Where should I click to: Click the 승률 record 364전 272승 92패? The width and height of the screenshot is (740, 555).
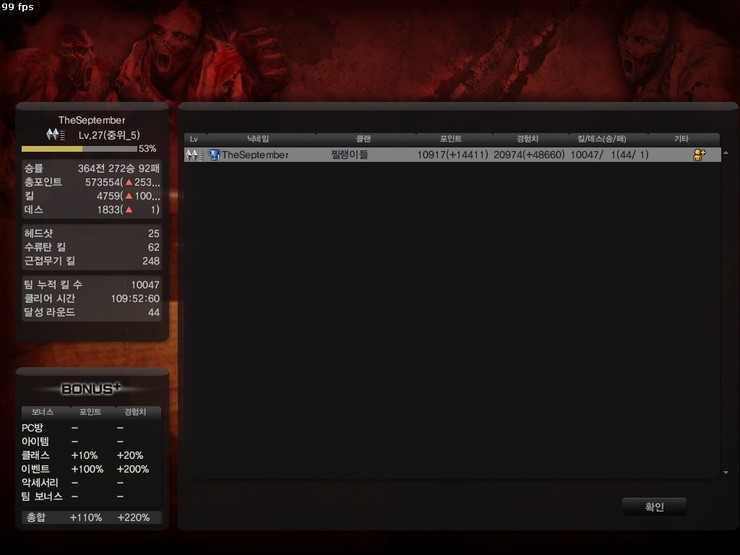(x=119, y=168)
